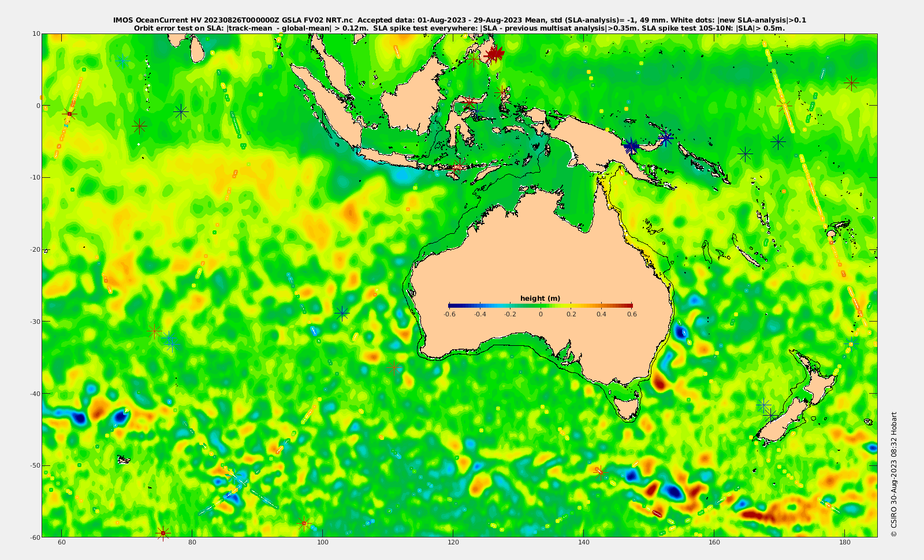Click the colorbar tick label 0.4

point(601,315)
